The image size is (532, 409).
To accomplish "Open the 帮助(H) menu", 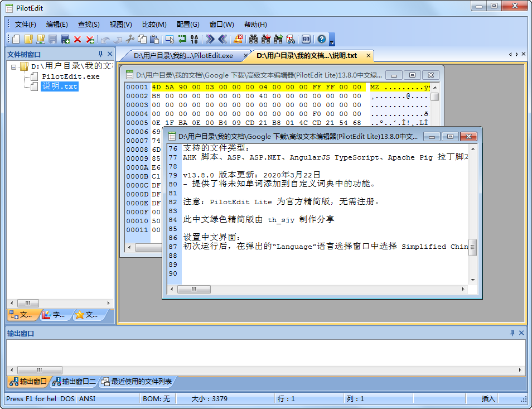I will point(255,25).
